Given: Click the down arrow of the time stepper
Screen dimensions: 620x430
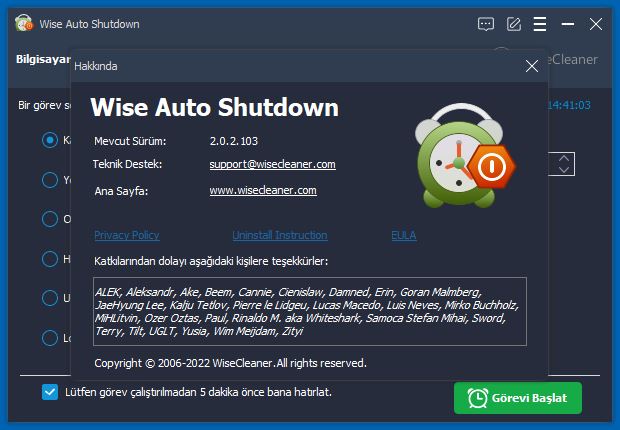Looking at the screenshot, I should [x=564, y=170].
